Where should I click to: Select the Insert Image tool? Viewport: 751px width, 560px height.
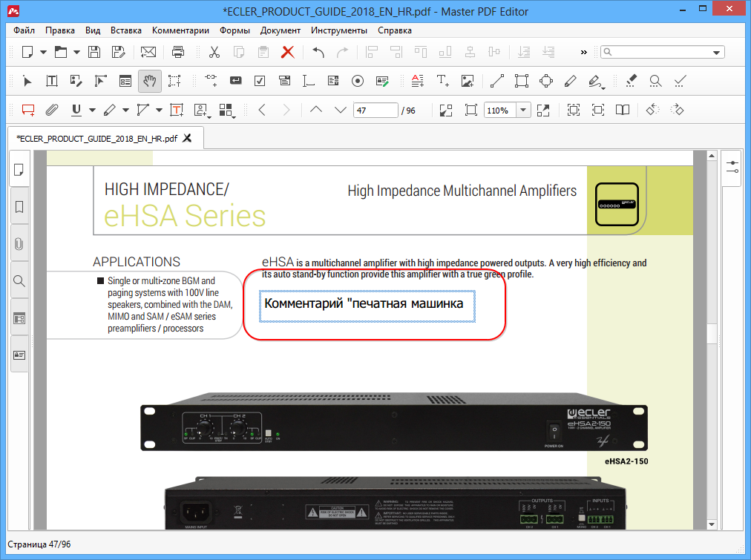pos(468,80)
